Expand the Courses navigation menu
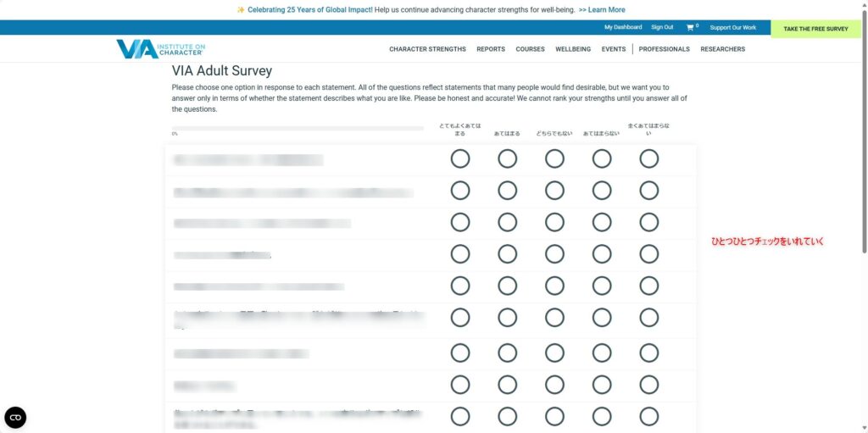 530,49
